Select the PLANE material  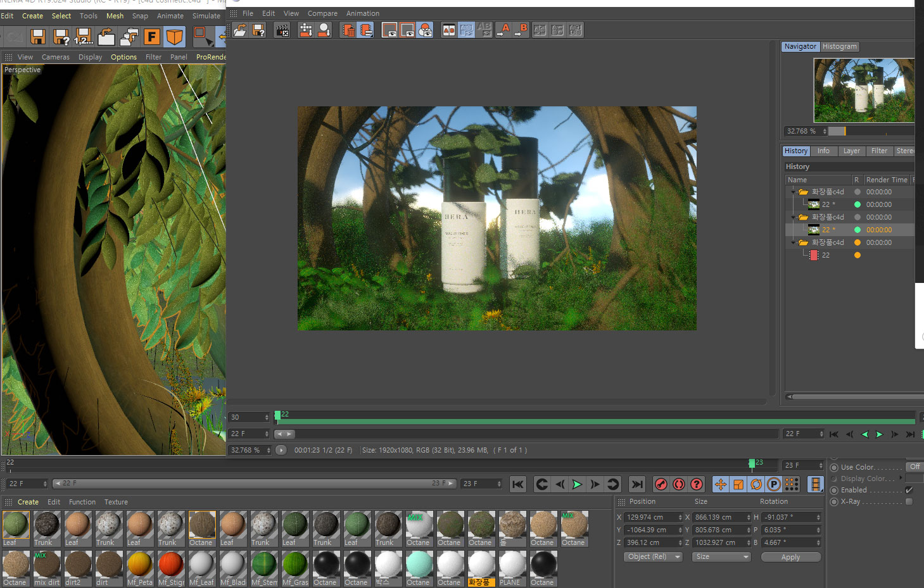click(x=512, y=568)
